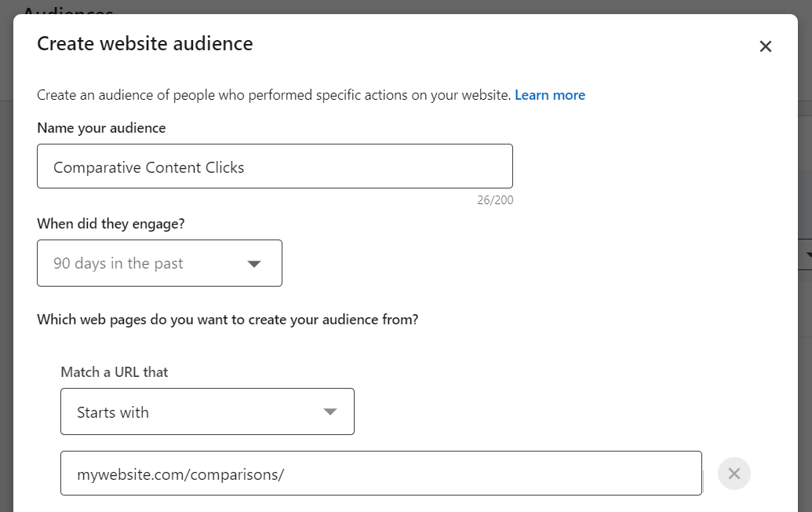Expand the 'Starts with' URL match dropdown

pyautogui.click(x=207, y=411)
